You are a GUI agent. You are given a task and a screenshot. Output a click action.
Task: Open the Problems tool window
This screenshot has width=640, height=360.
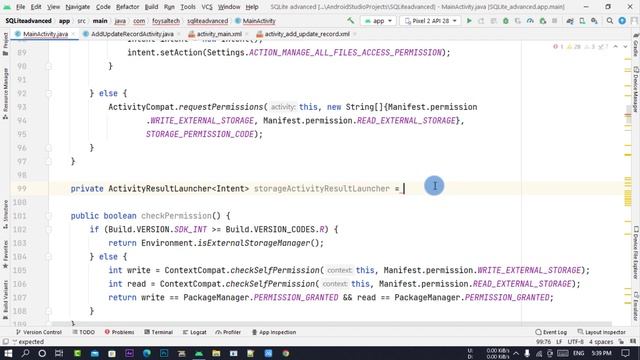pyautogui.click(x=119, y=332)
